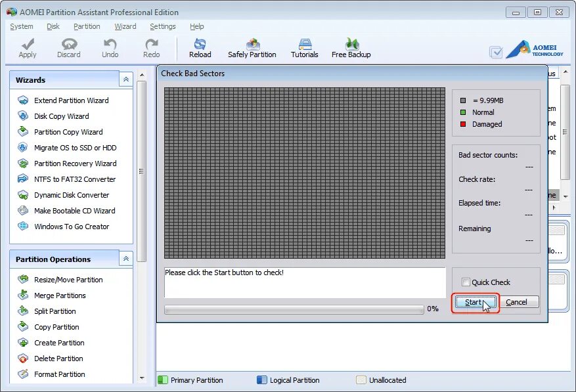This screenshot has width=576, height=392.
Task: Click the red Damaged legend swatch
Action: pyautogui.click(x=463, y=124)
